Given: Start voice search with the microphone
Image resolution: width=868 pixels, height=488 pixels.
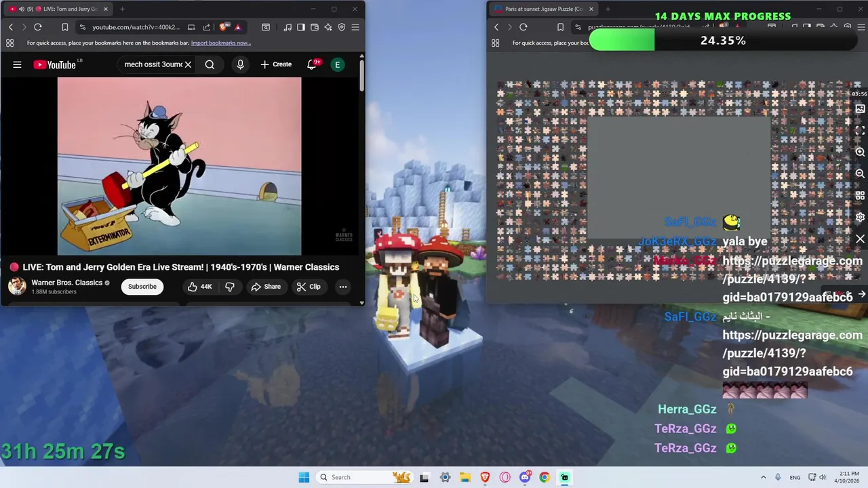Looking at the screenshot, I should [x=240, y=64].
